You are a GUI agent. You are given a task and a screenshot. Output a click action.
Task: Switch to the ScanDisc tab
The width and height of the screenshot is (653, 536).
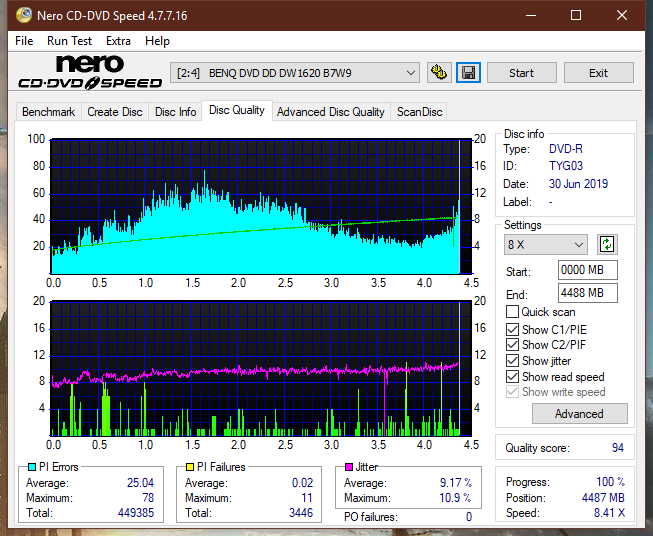[x=419, y=112]
